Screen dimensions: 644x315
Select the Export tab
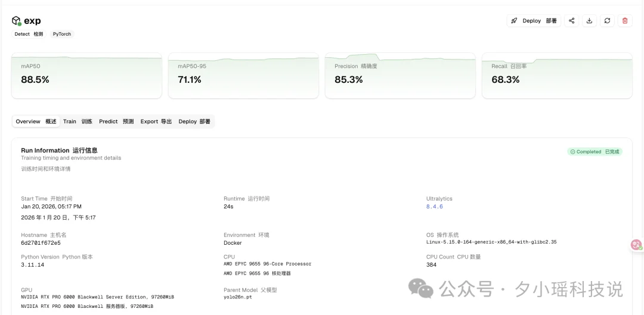click(x=156, y=121)
